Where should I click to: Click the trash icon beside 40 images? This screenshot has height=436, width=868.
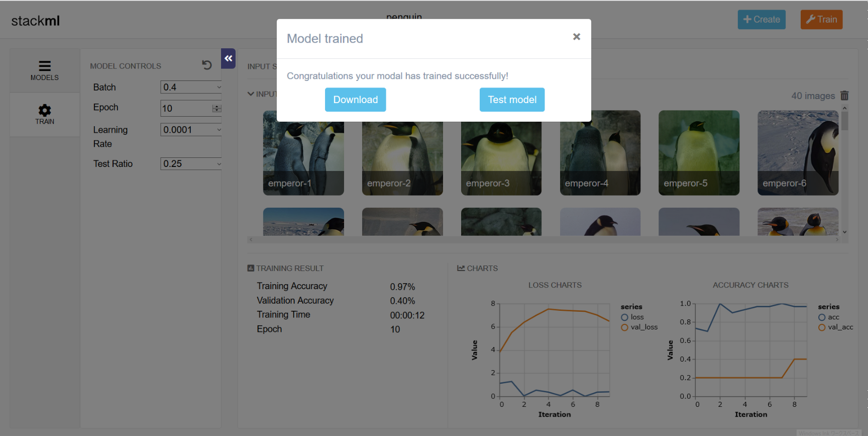tap(844, 96)
